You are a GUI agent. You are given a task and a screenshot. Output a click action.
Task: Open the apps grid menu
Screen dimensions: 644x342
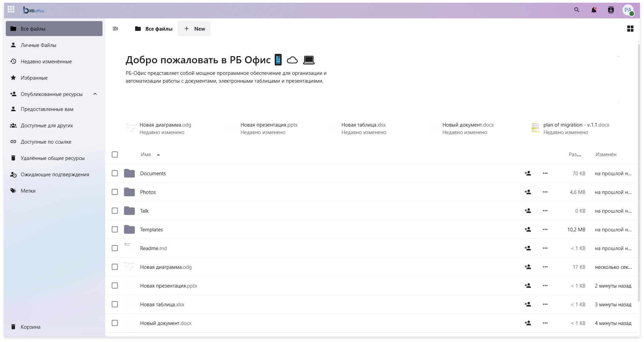[11, 10]
